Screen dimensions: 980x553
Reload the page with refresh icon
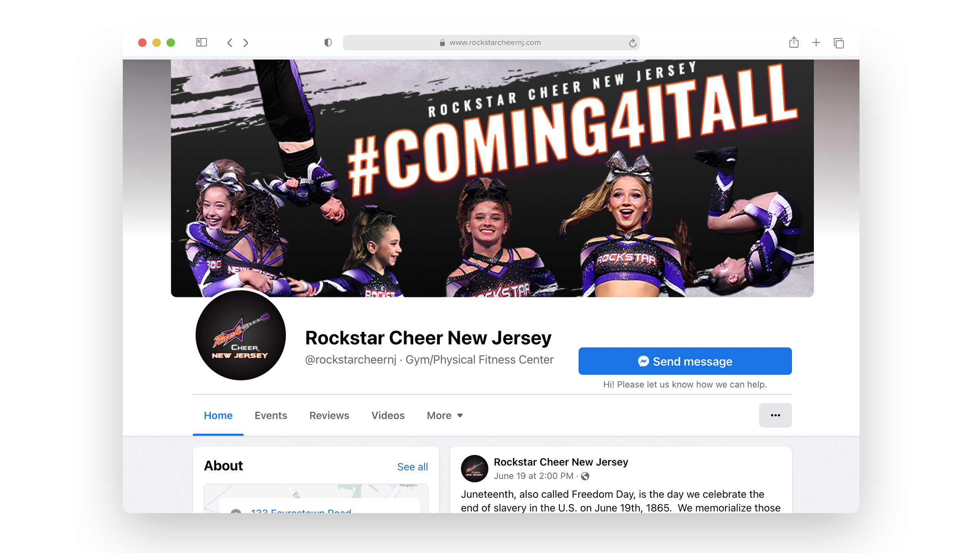point(633,43)
